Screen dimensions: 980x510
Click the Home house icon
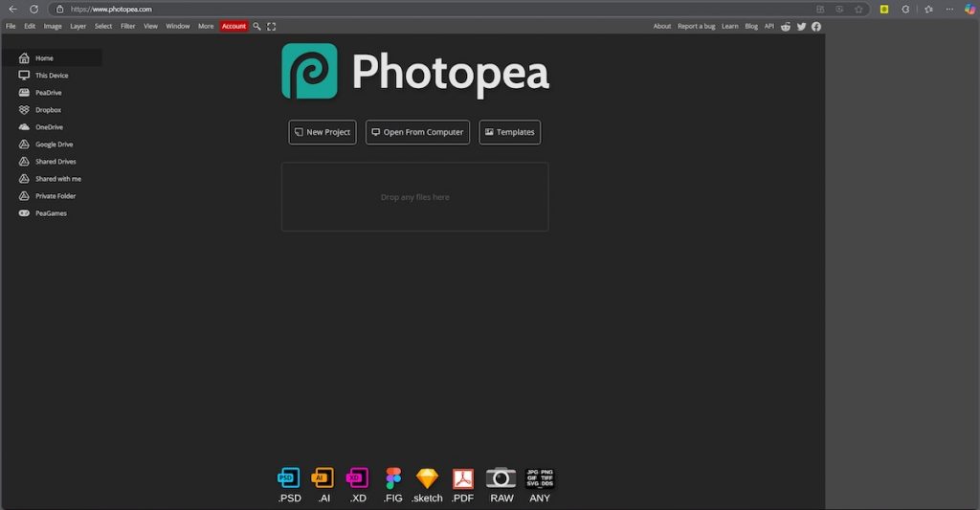pyautogui.click(x=24, y=58)
